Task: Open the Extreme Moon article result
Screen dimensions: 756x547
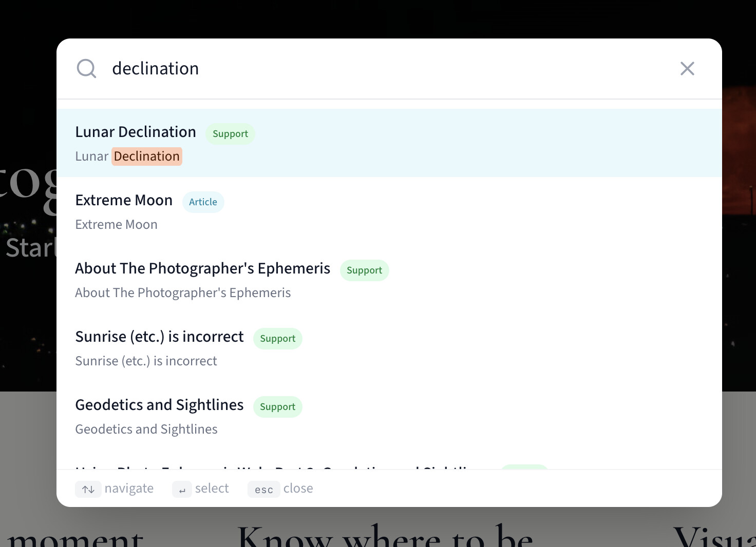Action: click(124, 200)
